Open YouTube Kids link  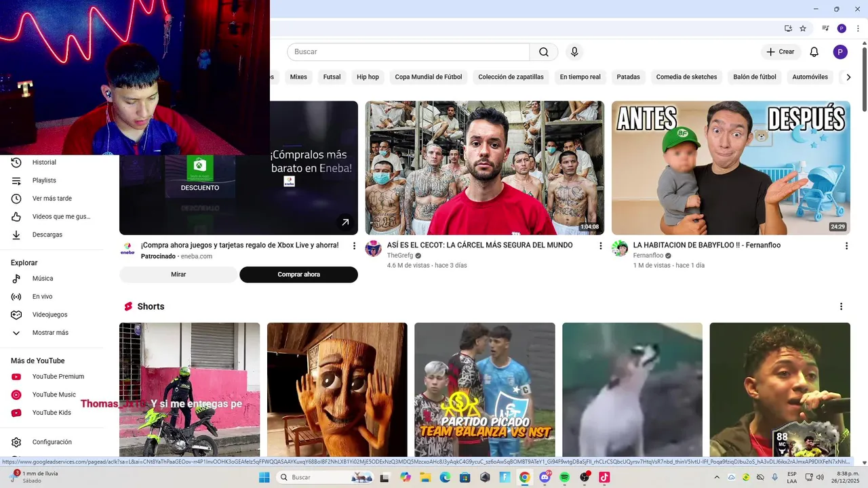tap(52, 413)
